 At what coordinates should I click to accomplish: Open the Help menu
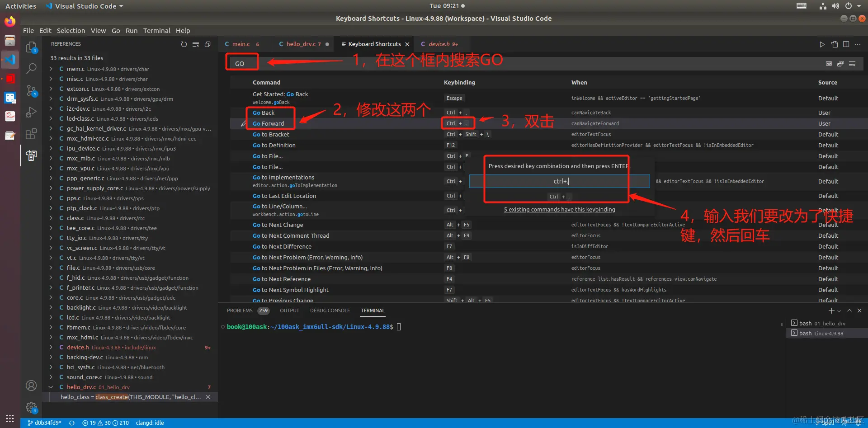(183, 31)
